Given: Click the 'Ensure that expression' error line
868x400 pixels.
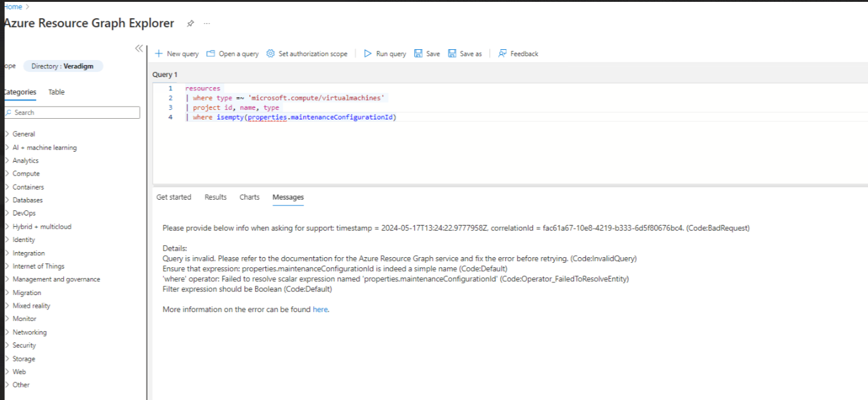Looking at the screenshot, I should pyautogui.click(x=335, y=269).
